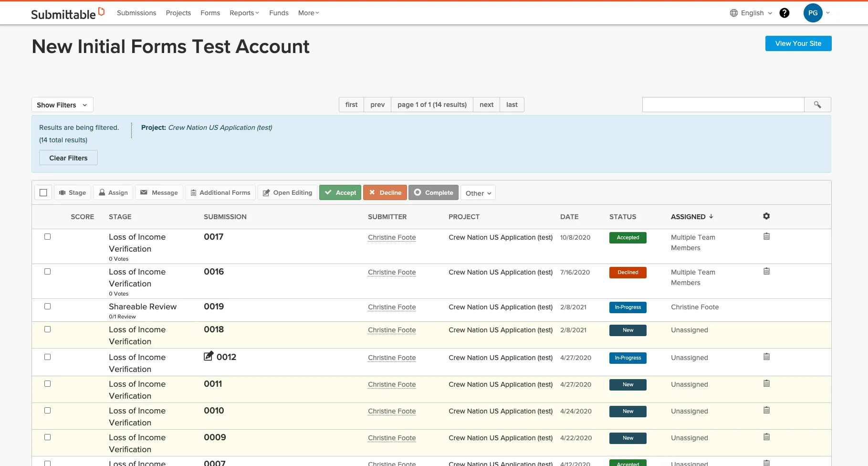The image size is (868, 466).
Task: Open Christine Foote link for submission 0017
Action: (x=392, y=237)
